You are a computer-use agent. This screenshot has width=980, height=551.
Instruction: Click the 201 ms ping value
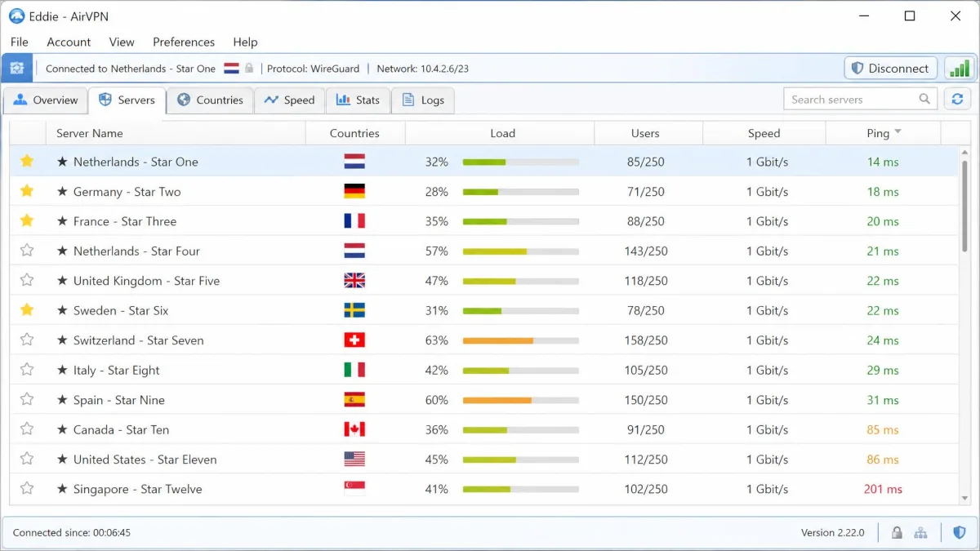click(883, 489)
